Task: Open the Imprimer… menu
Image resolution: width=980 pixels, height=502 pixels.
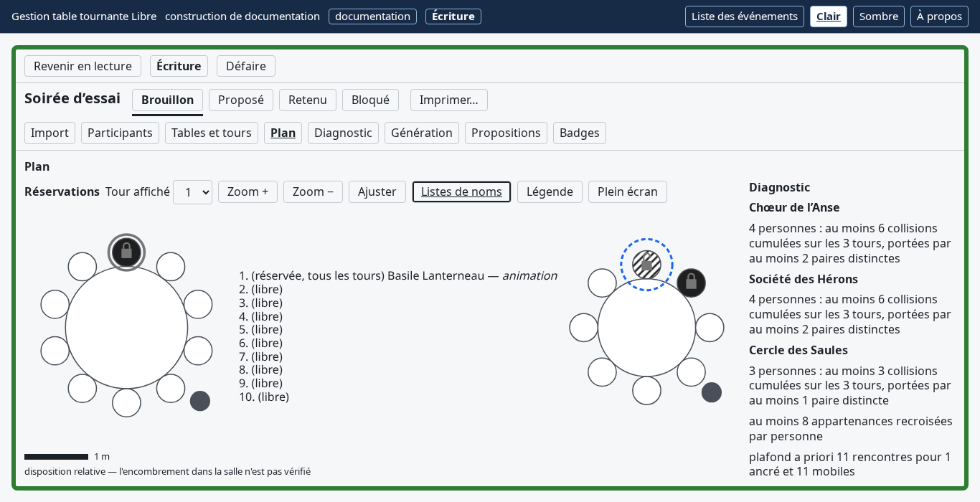Action: (449, 100)
